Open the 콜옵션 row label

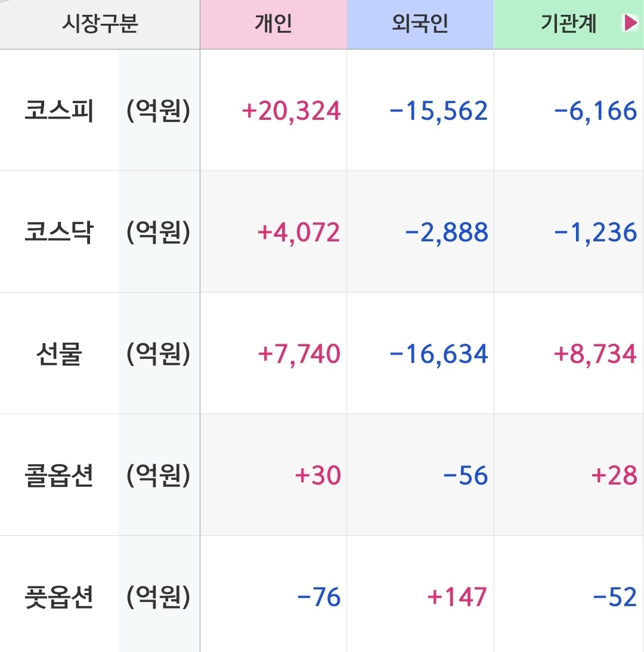coord(58,475)
